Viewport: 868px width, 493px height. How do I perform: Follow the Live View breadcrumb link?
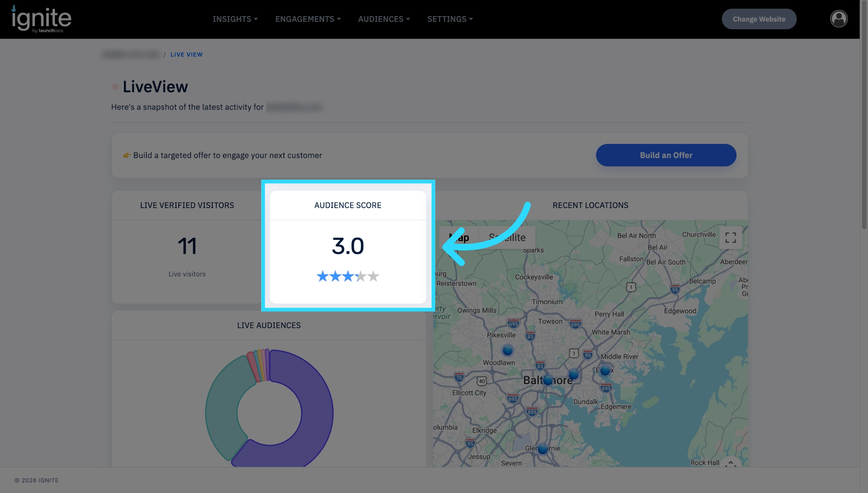tap(186, 54)
